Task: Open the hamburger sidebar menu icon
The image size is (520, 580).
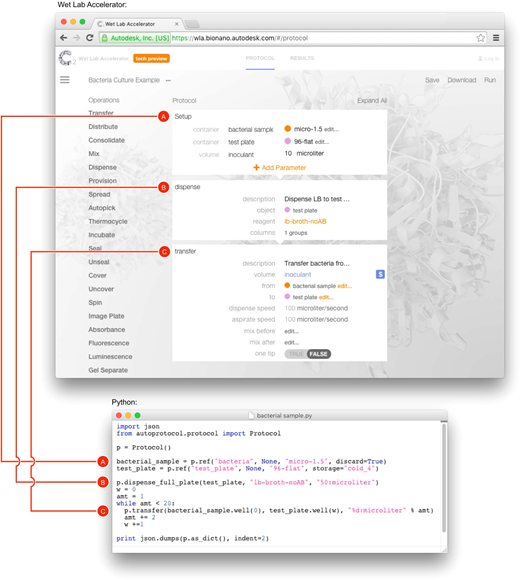Action: pyautogui.click(x=65, y=80)
